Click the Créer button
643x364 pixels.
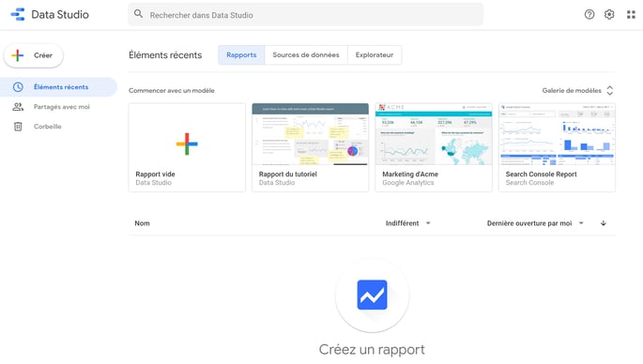pyautogui.click(x=33, y=55)
